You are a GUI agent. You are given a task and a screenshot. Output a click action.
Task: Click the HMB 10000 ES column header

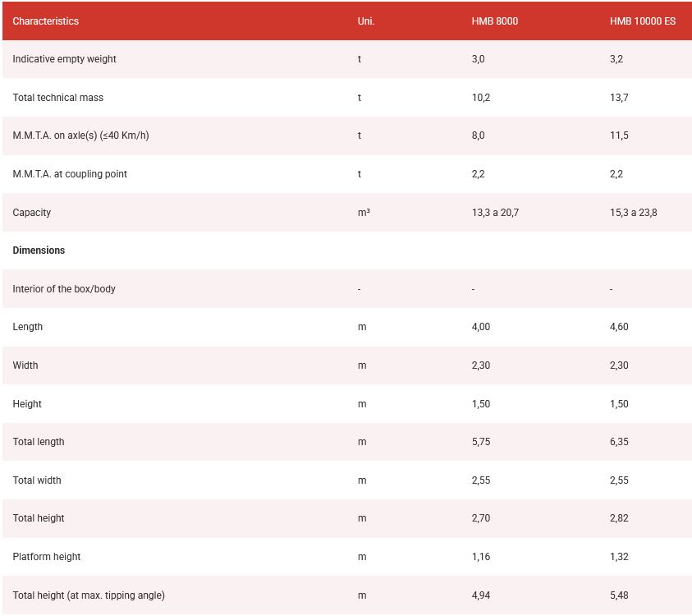pyautogui.click(x=642, y=21)
